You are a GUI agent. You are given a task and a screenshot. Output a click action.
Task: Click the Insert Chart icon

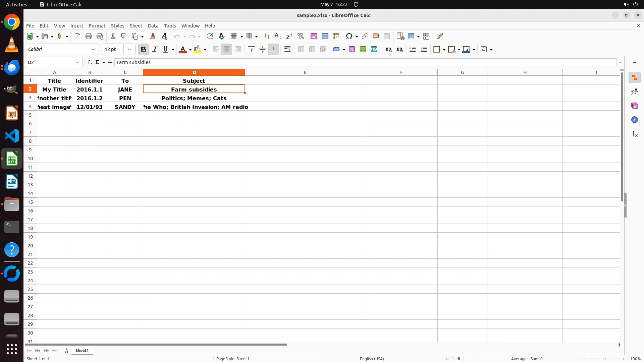325,36
